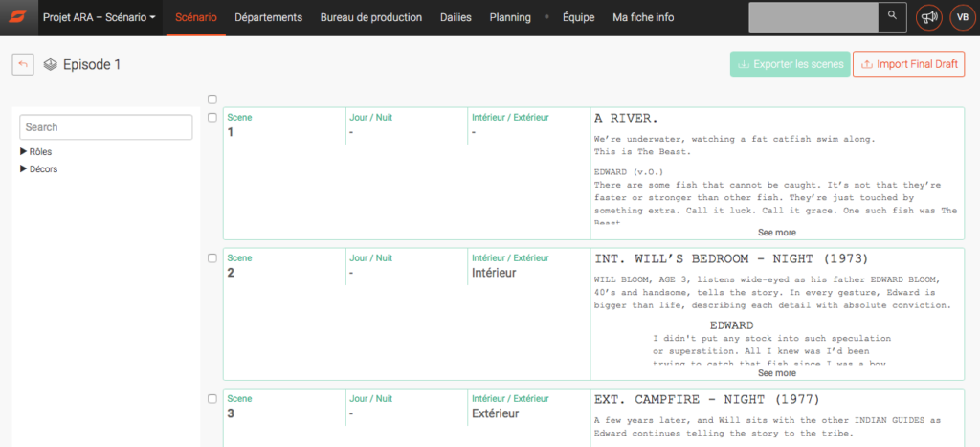The width and height of the screenshot is (980, 447).
Task: Open the Planning menu item
Action: coord(509,17)
